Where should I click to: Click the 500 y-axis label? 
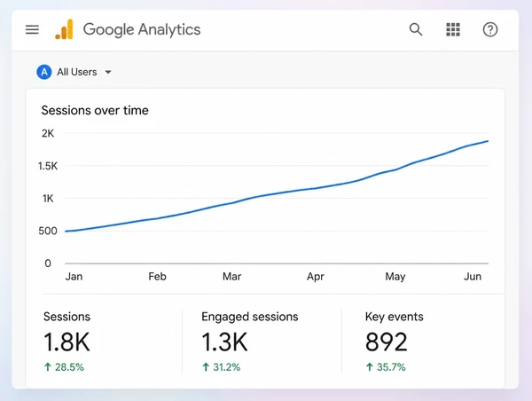(x=48, y=231)
